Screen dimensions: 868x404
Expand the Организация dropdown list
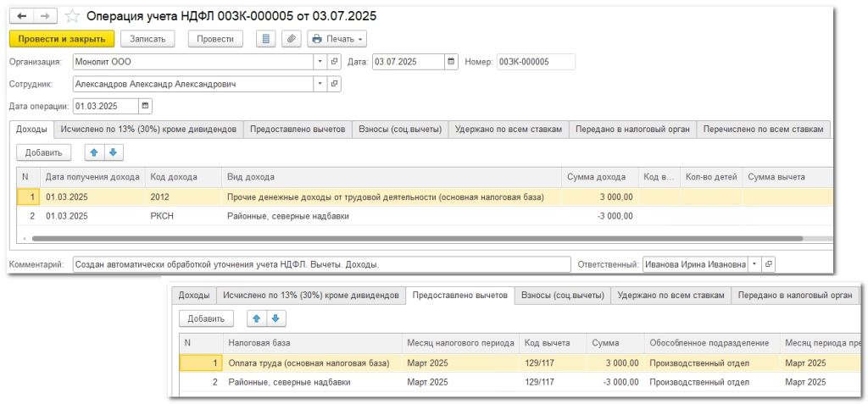(x=321, y=62)
